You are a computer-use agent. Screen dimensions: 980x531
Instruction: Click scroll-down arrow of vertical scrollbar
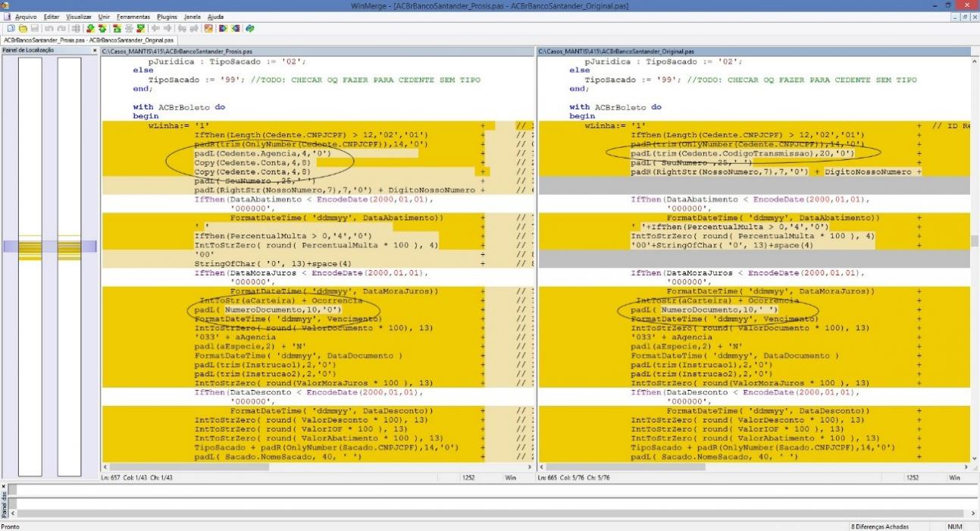975,459
